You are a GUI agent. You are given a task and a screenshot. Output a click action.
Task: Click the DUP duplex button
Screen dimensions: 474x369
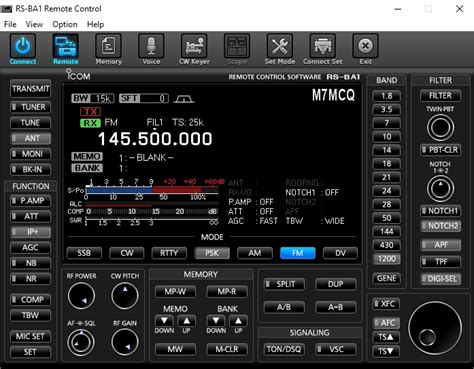336,284
